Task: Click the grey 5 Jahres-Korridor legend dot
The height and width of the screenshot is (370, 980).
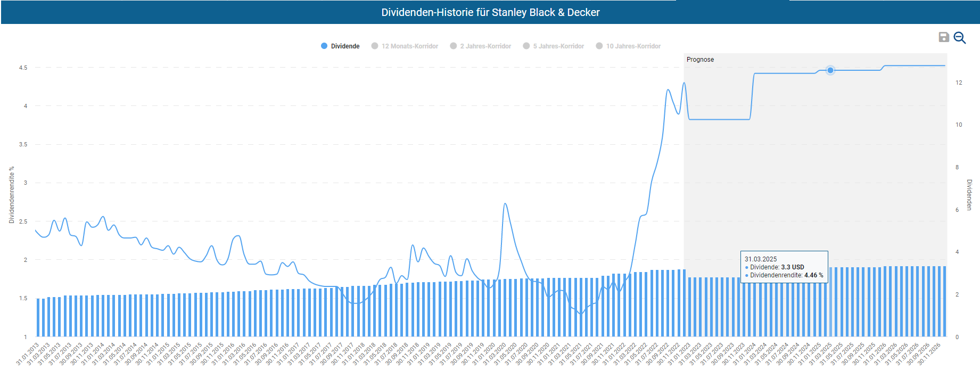Action: 526,46
